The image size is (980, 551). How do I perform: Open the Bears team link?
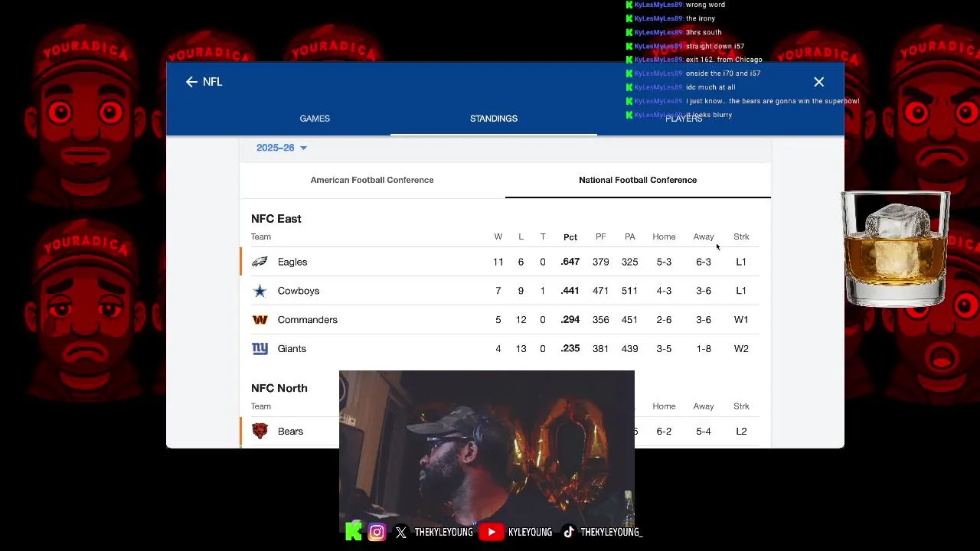290,432
